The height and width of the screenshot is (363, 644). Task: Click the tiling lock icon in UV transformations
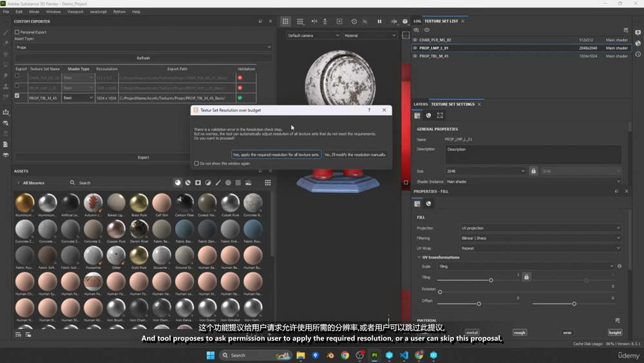point(526,277)
